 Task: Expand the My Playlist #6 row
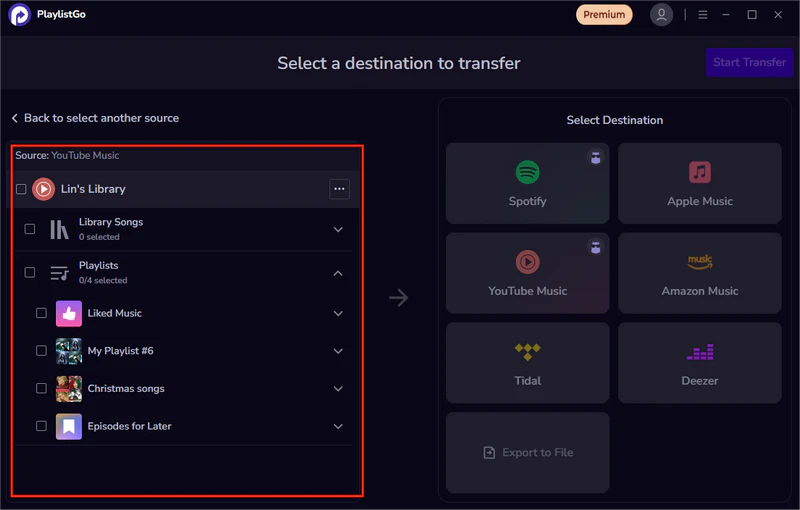338,351
